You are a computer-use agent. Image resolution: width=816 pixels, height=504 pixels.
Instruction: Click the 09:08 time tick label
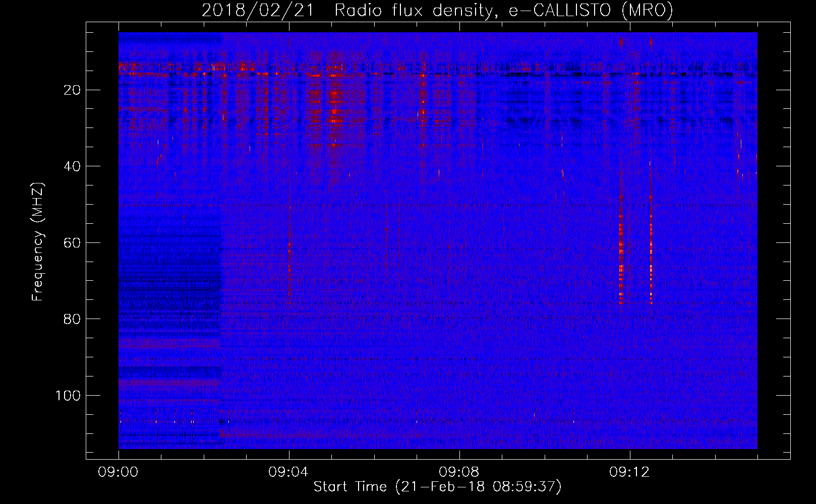pyautogui.click(x=459, y=472)
